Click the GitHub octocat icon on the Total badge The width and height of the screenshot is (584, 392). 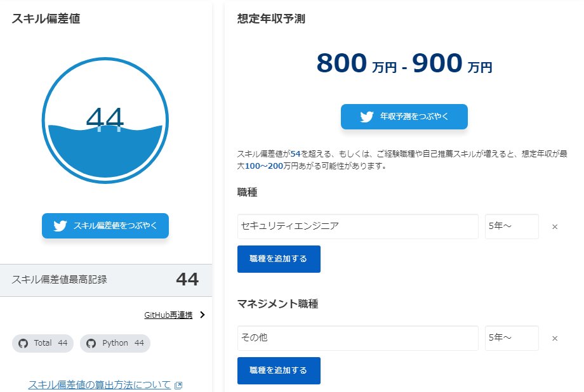pos(22,343)
